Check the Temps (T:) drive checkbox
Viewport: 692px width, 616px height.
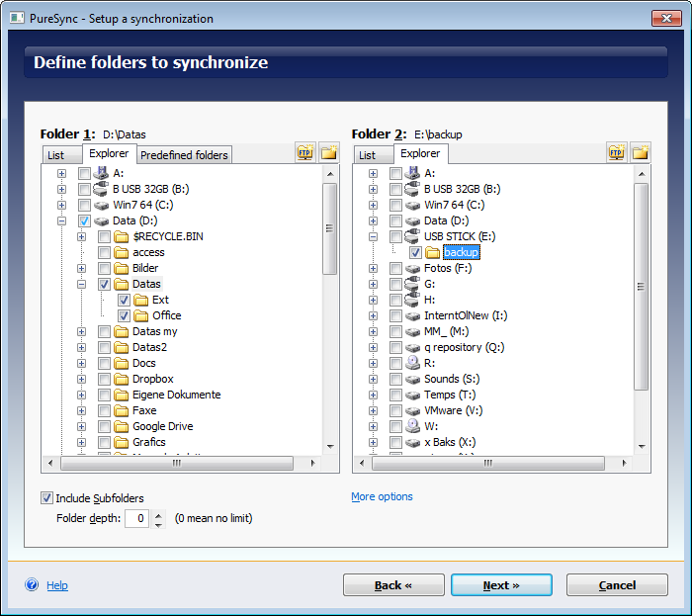coord(395,395)
